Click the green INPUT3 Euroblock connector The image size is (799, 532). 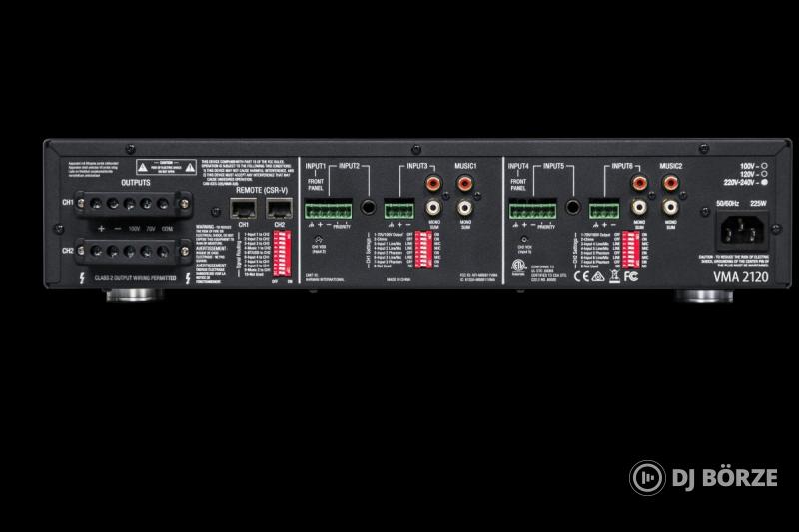[399, 210]
